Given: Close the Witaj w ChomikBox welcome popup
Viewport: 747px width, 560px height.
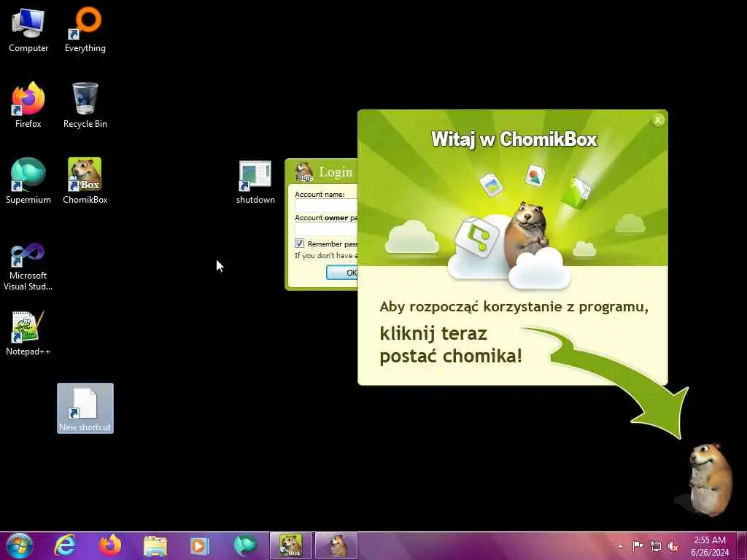Looking at the screenshot, I should click(658, 120).
